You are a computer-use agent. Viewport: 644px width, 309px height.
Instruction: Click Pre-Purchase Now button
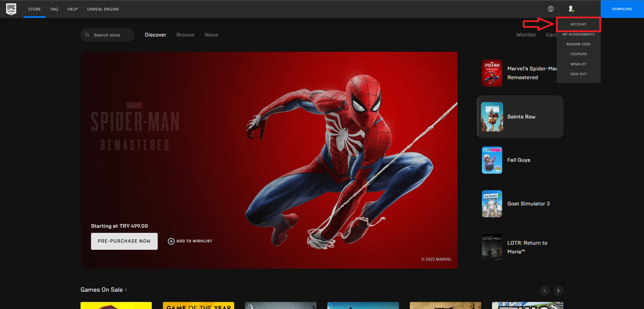click(124, 241)
